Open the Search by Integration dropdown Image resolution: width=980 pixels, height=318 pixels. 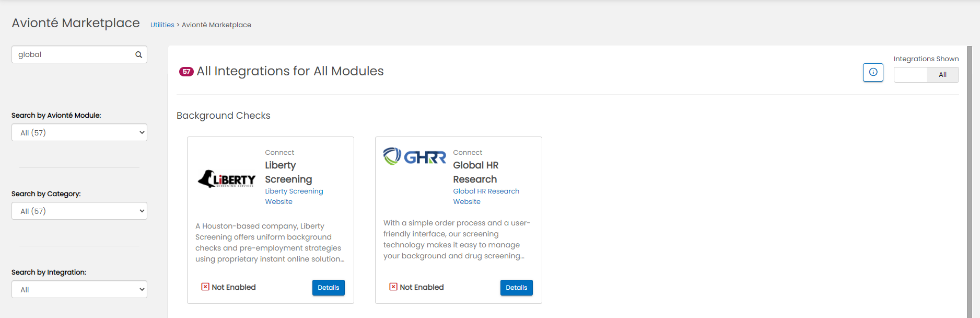click(x=79, y=289)
